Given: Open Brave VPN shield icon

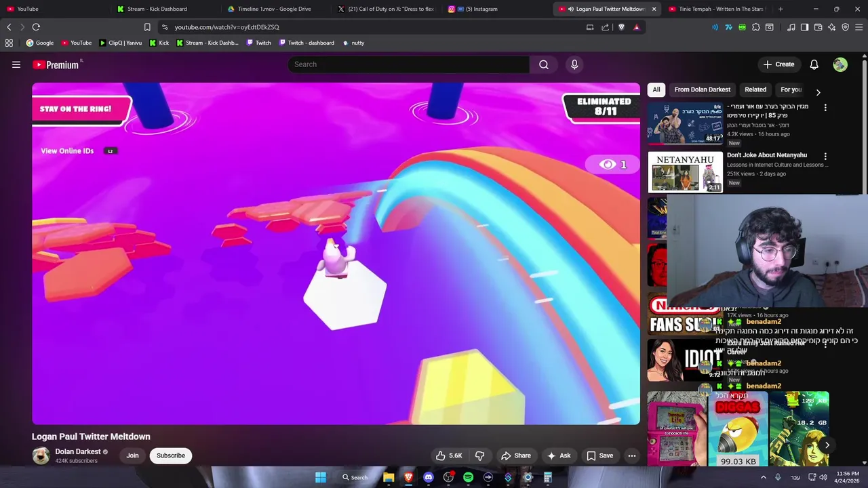Looking at the screenshot, I should (x=845, y=27).
